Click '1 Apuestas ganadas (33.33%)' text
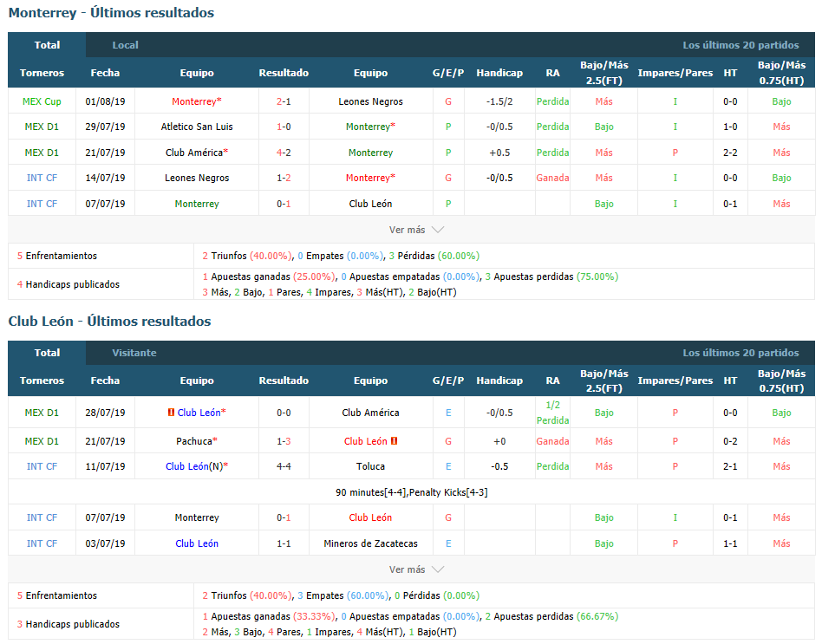 (269, 616)
